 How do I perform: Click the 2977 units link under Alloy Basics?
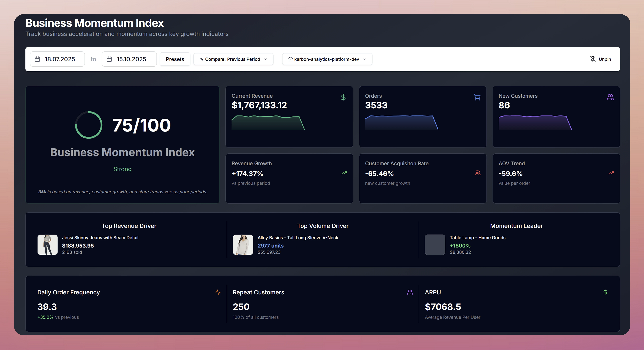[270, 246]
